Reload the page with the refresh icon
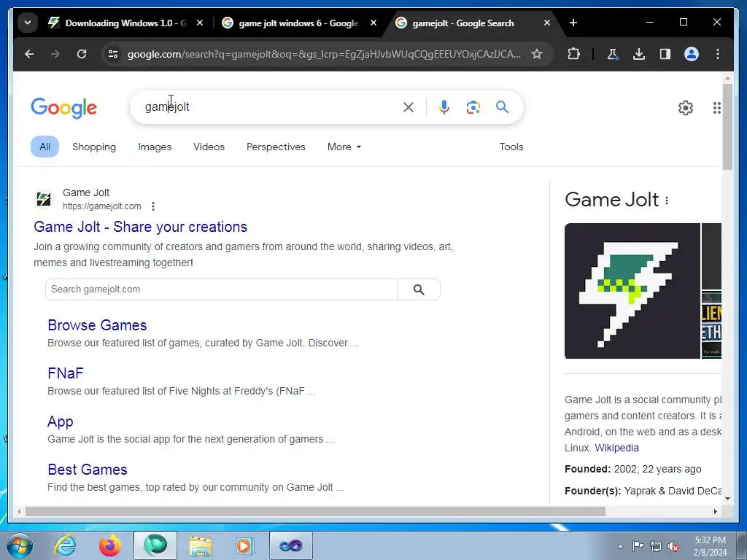747x560 pixels. click(82, 54)
